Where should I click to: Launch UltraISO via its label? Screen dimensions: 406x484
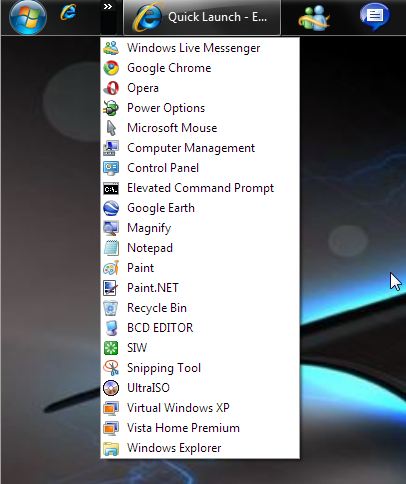coord(148,388)
